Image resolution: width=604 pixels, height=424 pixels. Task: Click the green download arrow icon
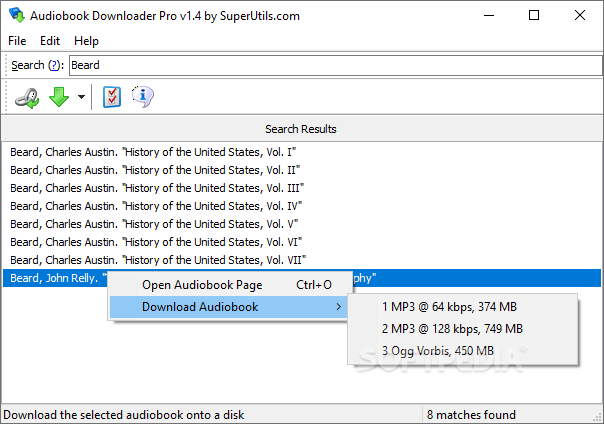[59, 97]
